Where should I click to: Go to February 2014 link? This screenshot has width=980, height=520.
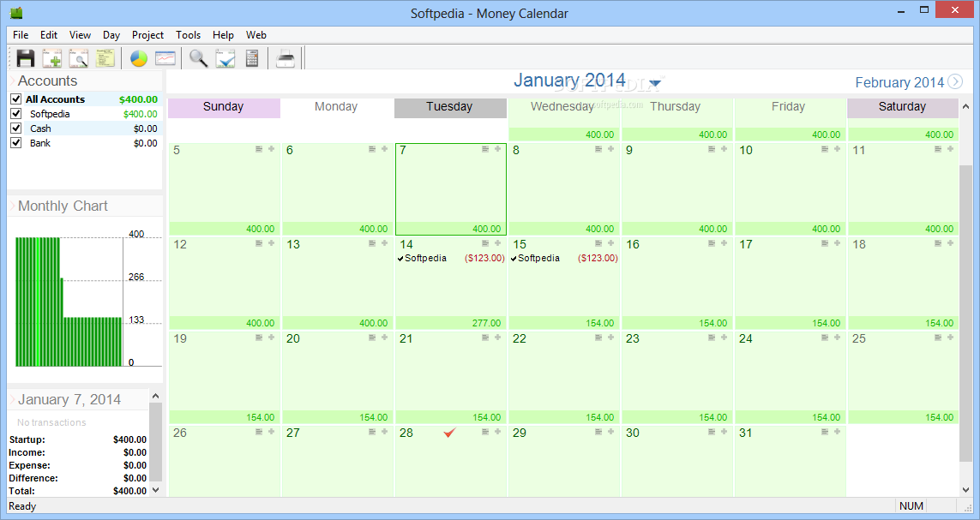899,82
